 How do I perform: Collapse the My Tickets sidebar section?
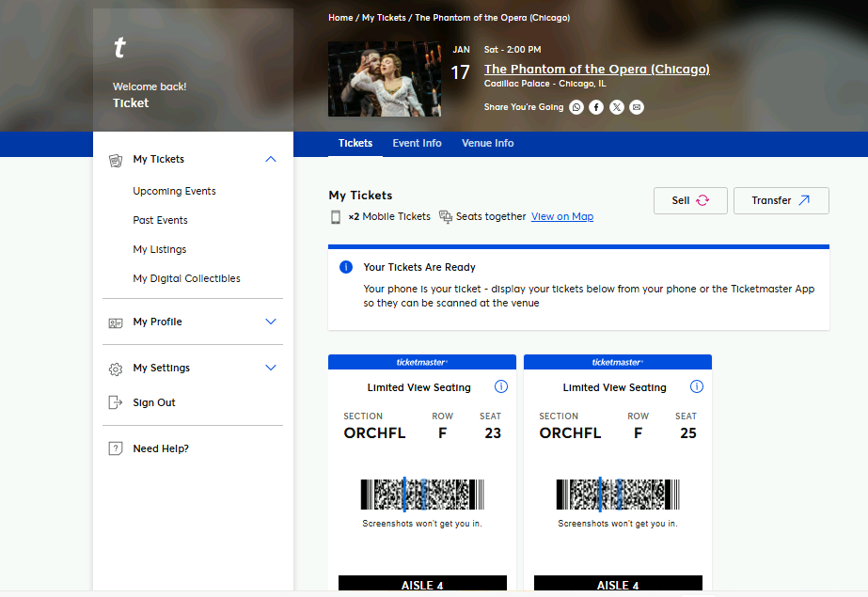271,159
